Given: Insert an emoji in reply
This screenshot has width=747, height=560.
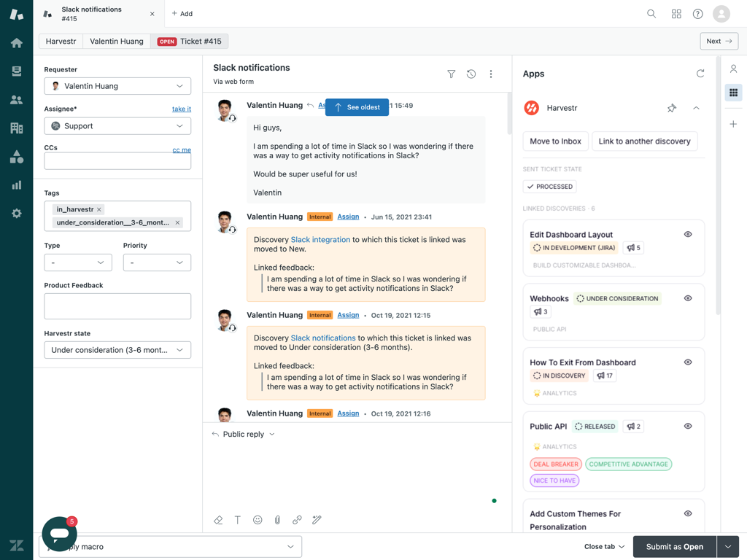Looking at the screenshot, I should pos(258,520).
